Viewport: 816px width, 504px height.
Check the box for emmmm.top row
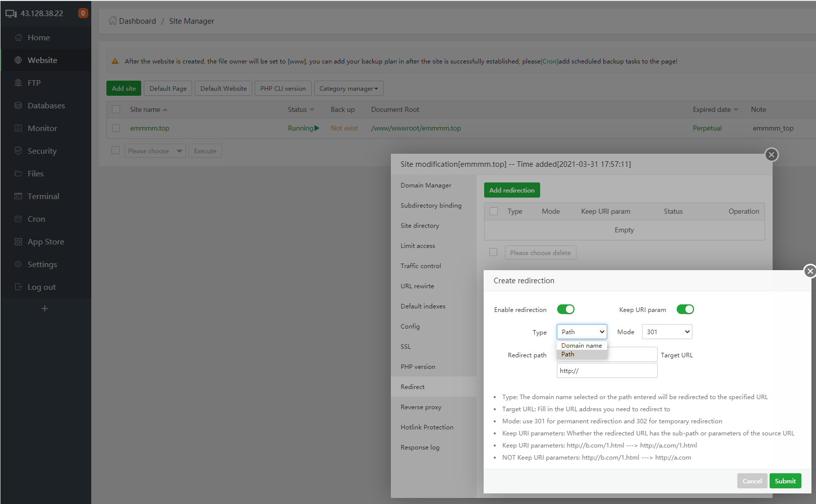point(116,128)
